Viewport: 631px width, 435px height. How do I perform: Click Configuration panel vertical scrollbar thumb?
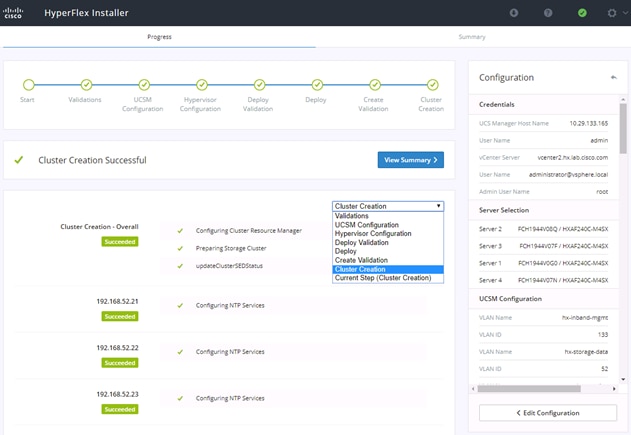(x=623, y=128)
